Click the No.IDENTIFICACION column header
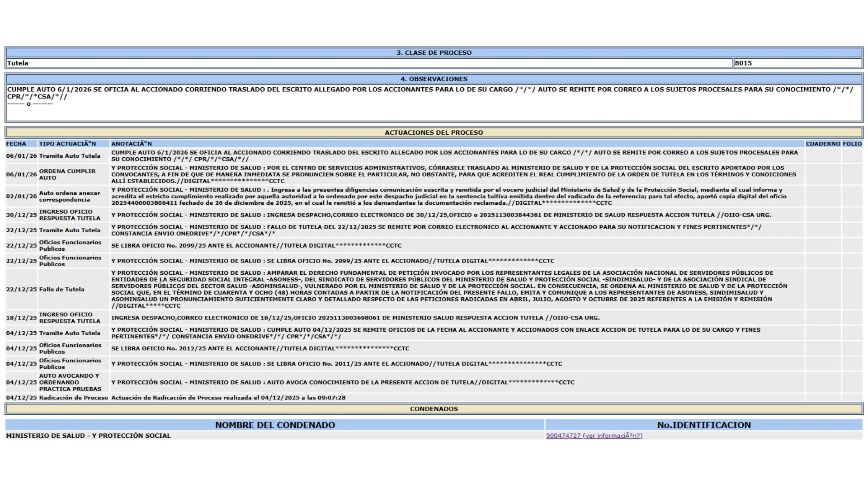The height and width of the screenshot is (488, 868). pos(703,425)
